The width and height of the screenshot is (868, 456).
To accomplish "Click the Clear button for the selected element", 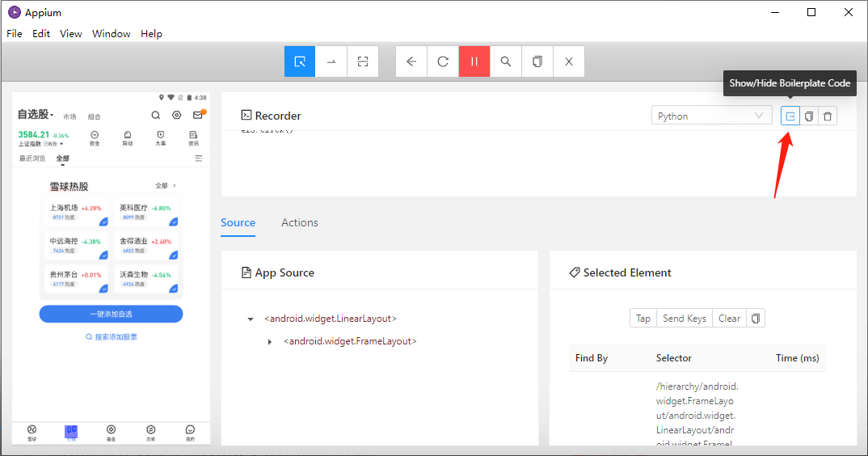I will [729, 319].
